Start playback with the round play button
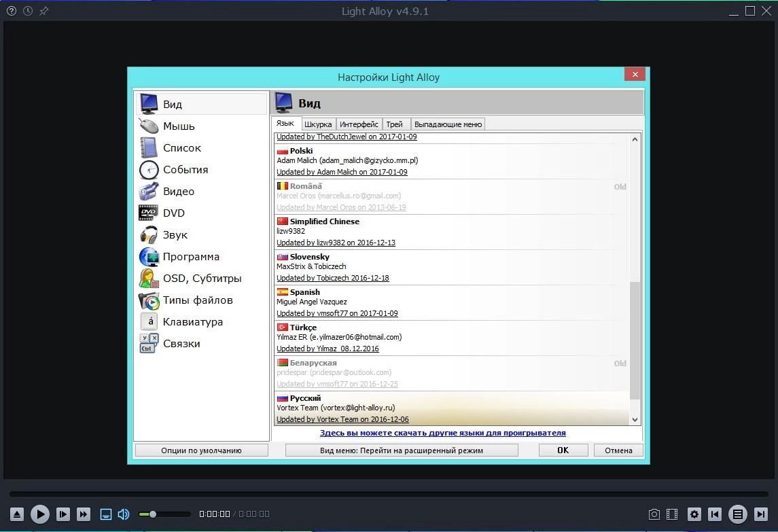 click(39, 514)
